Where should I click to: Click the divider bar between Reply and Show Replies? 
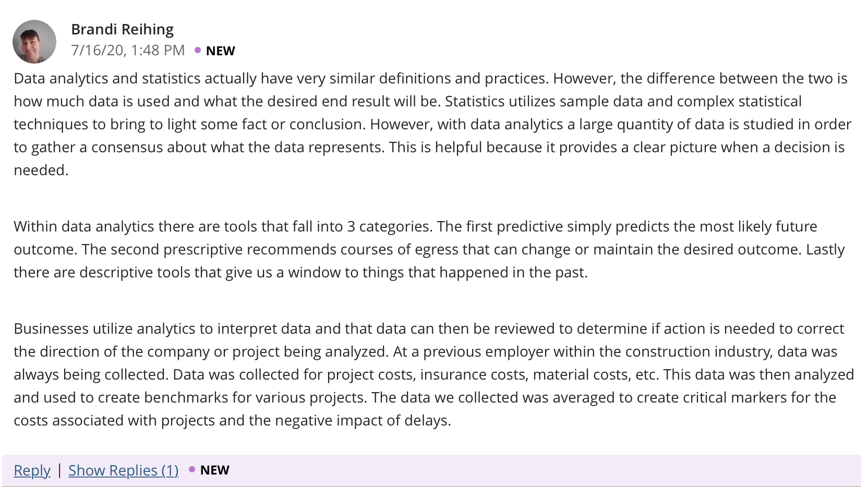tap(59, 470)
